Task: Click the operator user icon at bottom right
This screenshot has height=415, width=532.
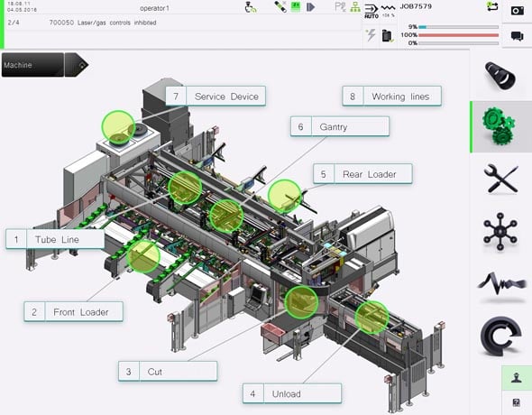Action: [517, 378]
